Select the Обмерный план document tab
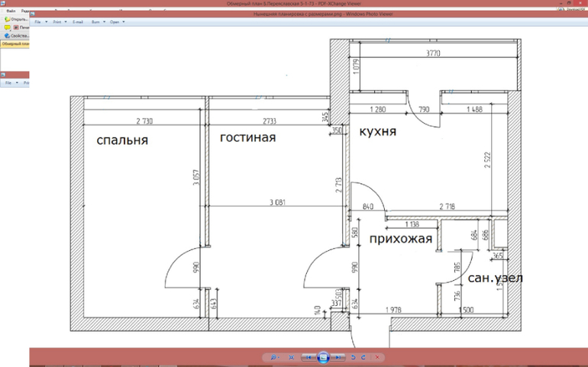The height and width of the screenshot is (367, 588). (15, 44)
